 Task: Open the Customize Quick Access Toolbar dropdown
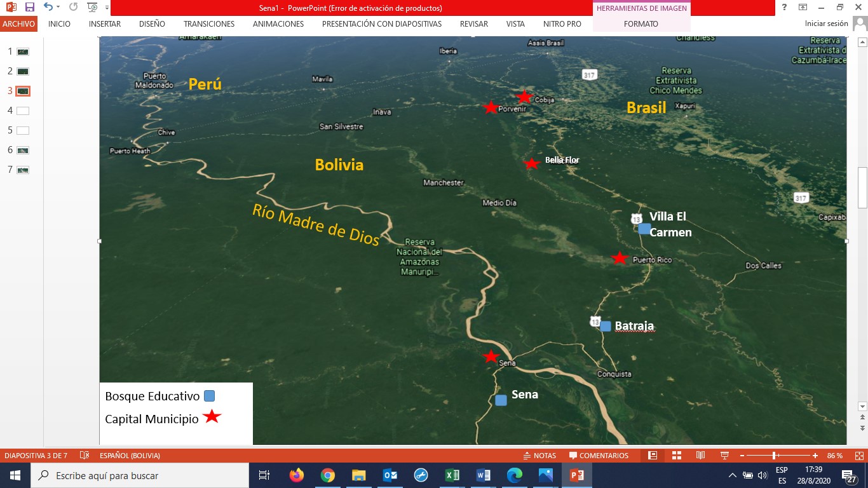(106, 8)
